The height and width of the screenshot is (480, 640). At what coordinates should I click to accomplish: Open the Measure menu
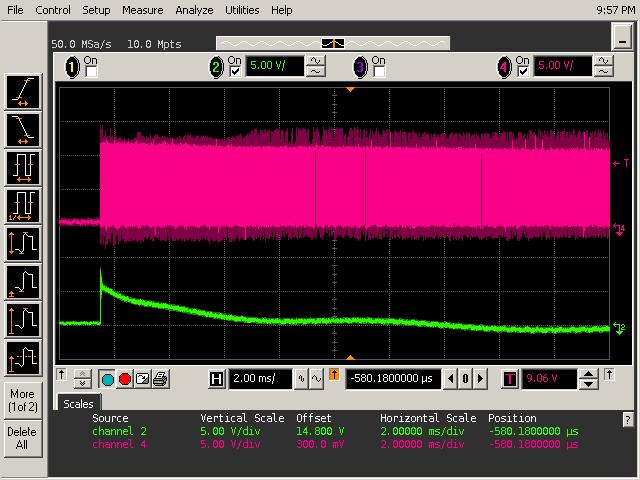click(142, 10)
